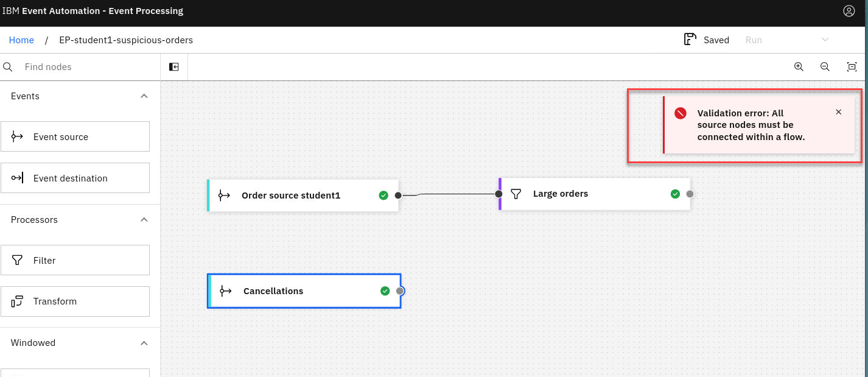Click the red validation error icon
This screenshot has width=868, height=377.
[x=680, y=113]
